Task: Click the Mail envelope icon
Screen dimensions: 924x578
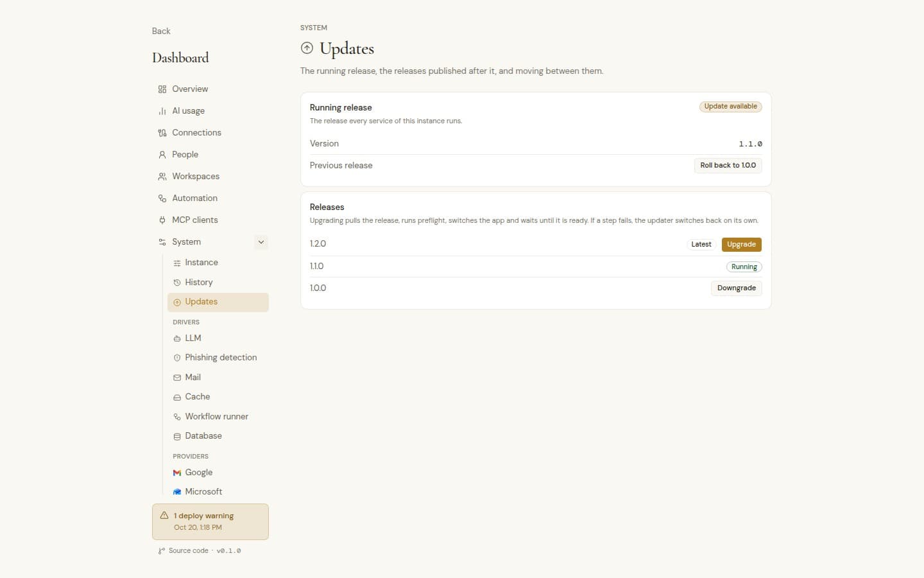Action: (177, 378)
